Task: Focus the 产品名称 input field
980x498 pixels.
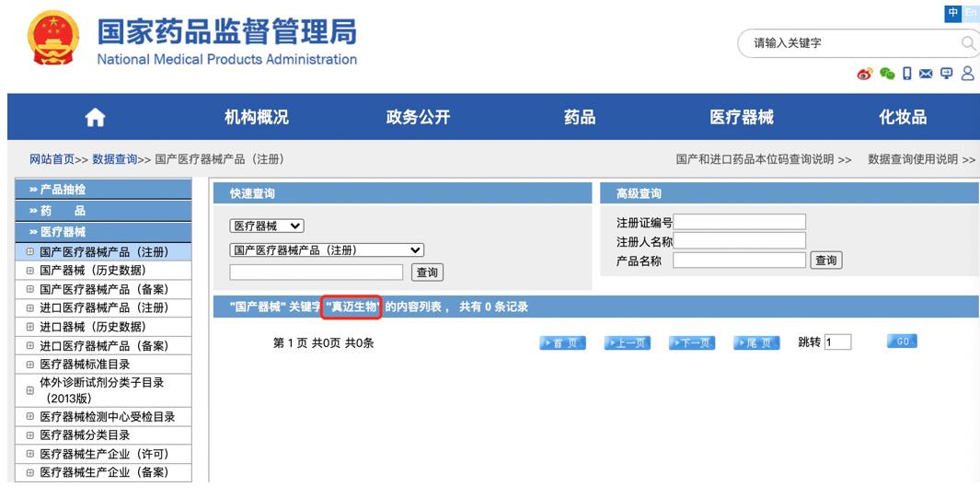Action: coord(740,260)
